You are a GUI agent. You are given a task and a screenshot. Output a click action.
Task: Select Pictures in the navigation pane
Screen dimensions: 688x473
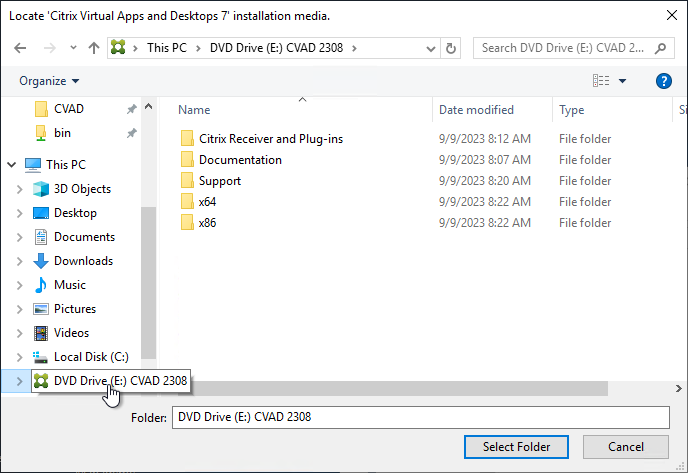click(75, 309)
